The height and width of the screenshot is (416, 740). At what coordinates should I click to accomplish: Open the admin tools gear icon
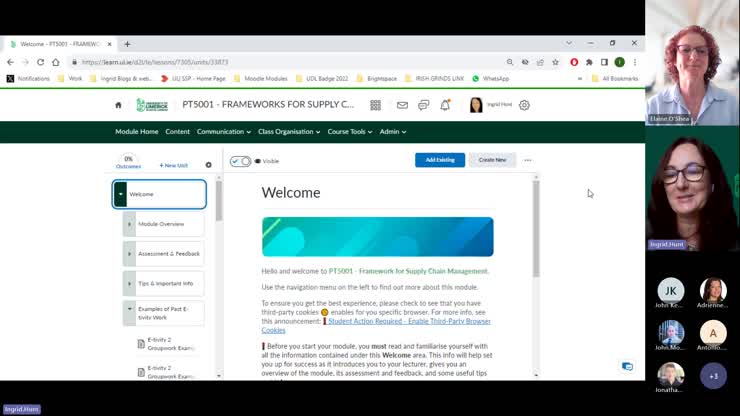point(524,105)
